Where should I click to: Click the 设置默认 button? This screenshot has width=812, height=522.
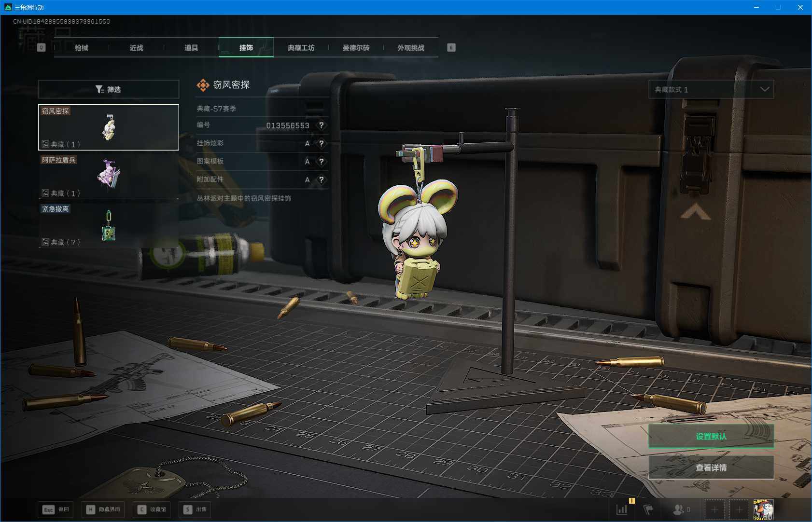(711, 436)
